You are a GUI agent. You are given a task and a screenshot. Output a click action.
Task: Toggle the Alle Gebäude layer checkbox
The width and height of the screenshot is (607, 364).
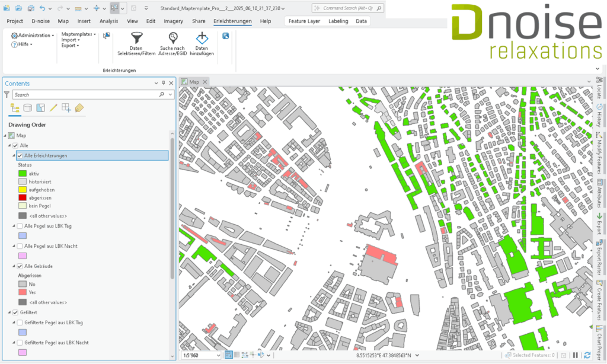(20, 266)
